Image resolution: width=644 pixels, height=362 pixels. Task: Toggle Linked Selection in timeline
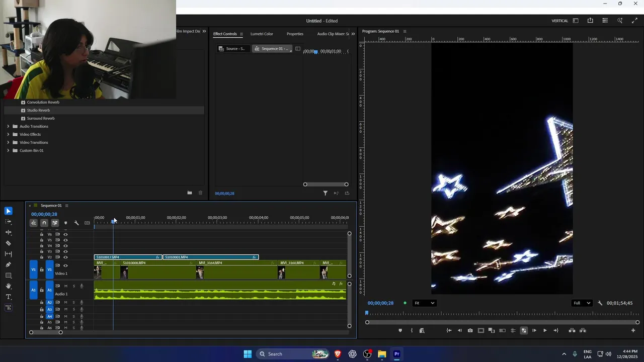(x=55, y=223)
